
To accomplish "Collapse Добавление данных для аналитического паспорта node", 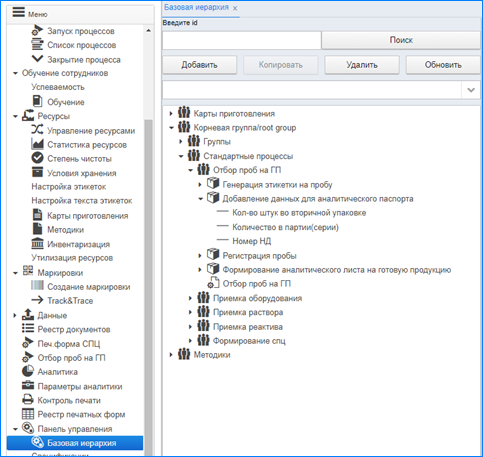I will (200, 199).
